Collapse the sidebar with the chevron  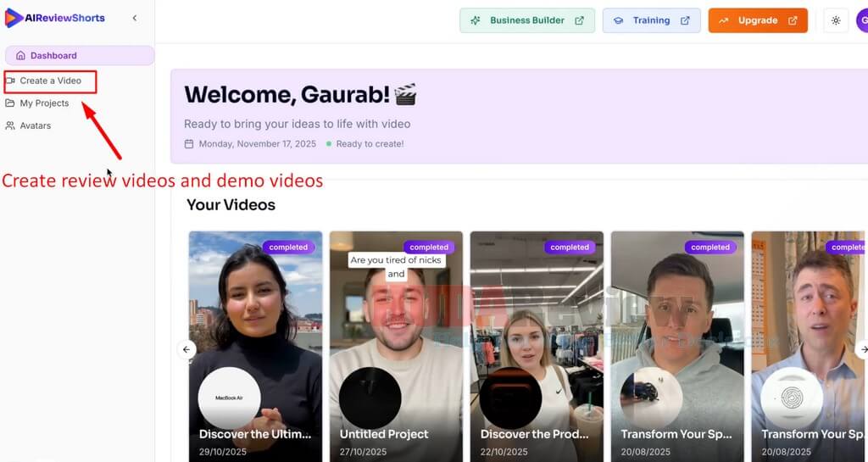pos(135,19)
